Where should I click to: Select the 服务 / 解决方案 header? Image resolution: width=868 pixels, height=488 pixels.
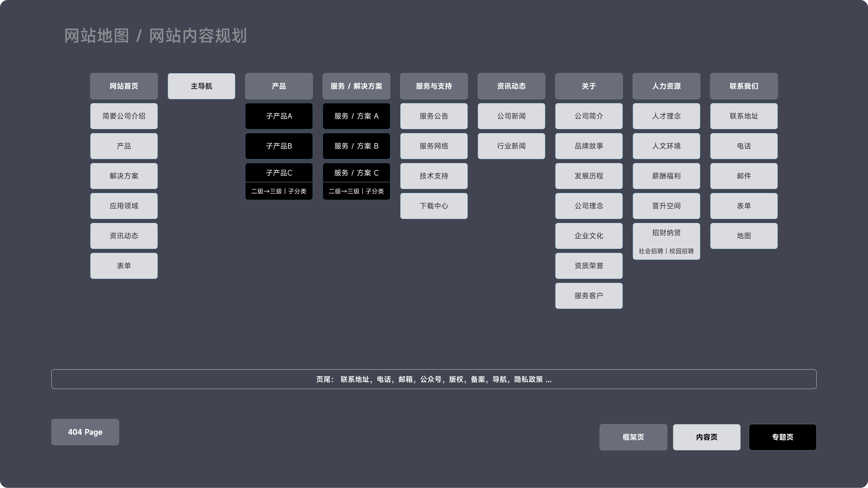(x=356, y=86)
